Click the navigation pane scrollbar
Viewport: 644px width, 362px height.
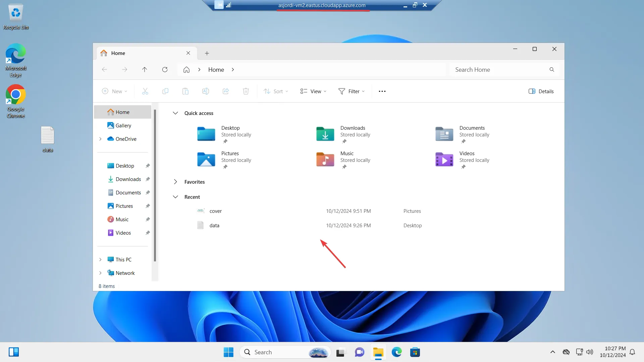click(155, 185)
